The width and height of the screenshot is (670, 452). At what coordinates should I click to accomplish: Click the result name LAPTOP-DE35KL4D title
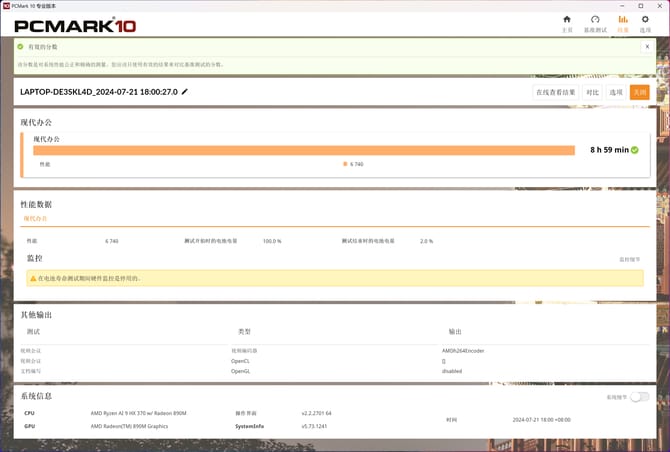tap(98, 92)
